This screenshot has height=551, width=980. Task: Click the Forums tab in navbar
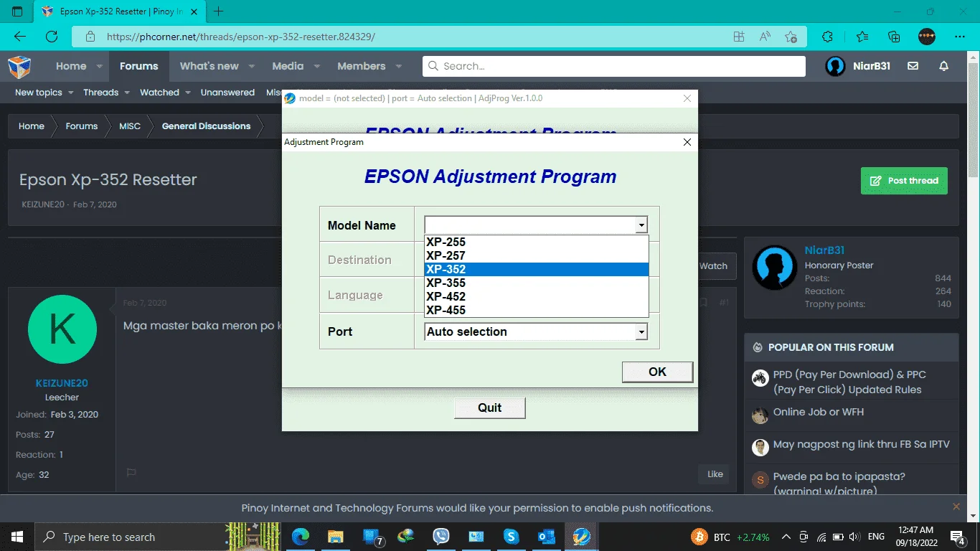(x=138, y=66)
